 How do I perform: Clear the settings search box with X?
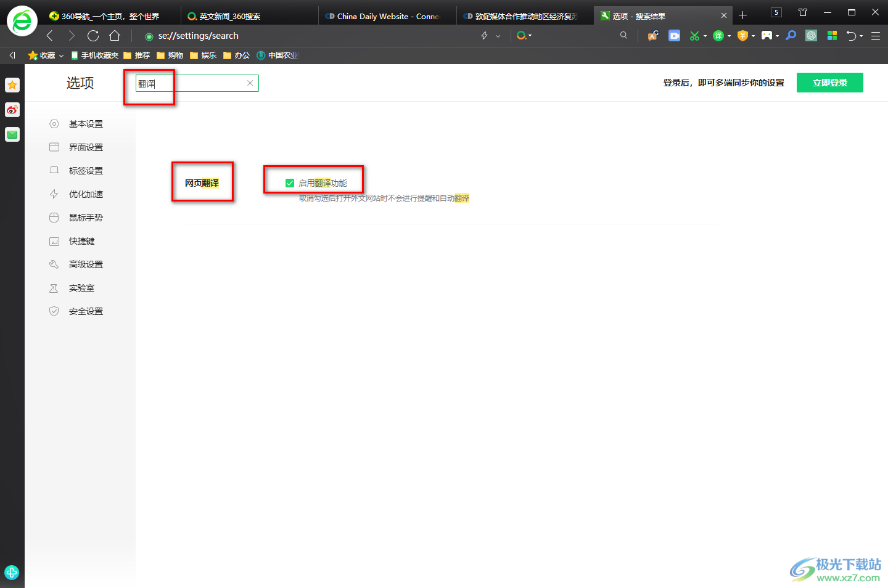click(250, 83)
